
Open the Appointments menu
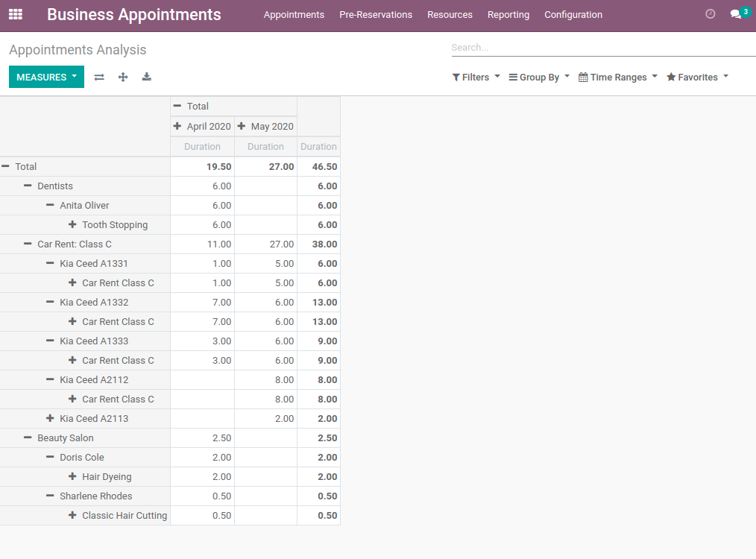coord(294,15)
